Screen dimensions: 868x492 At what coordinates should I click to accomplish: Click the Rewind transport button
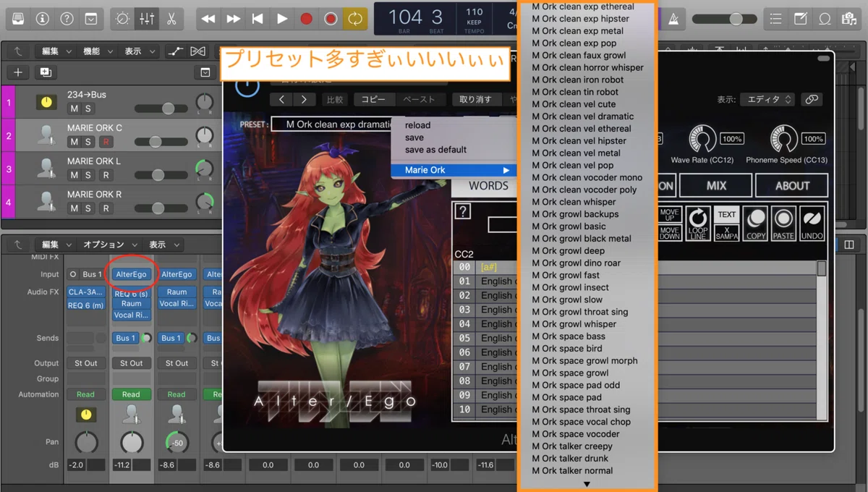click(208, 19)
